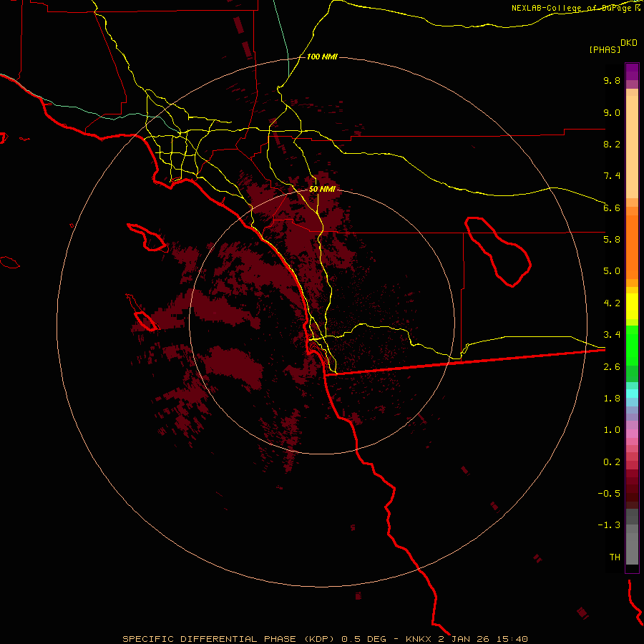Select the 5.0 value on the color scale

point(612,271)
